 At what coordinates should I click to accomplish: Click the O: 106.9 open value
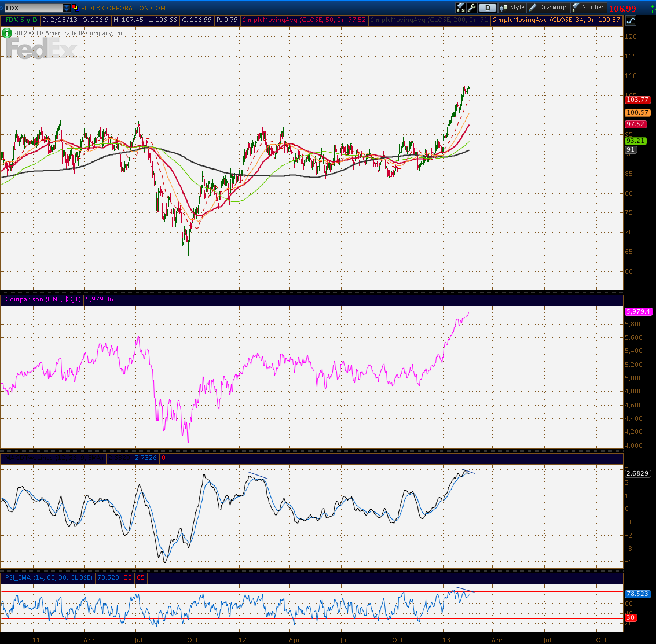(96, 20)
